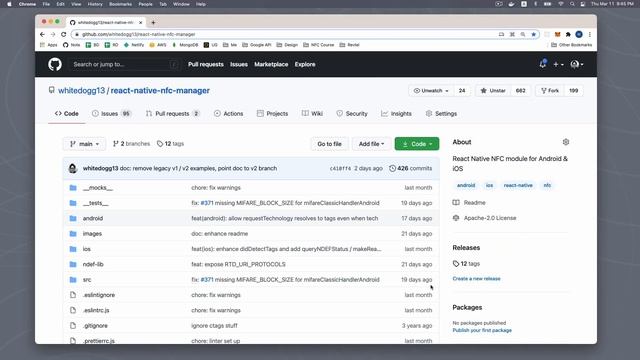Click the .gitignore file icon
The image size is (640, 360).
pyautogui.click(x=73, y=326)
